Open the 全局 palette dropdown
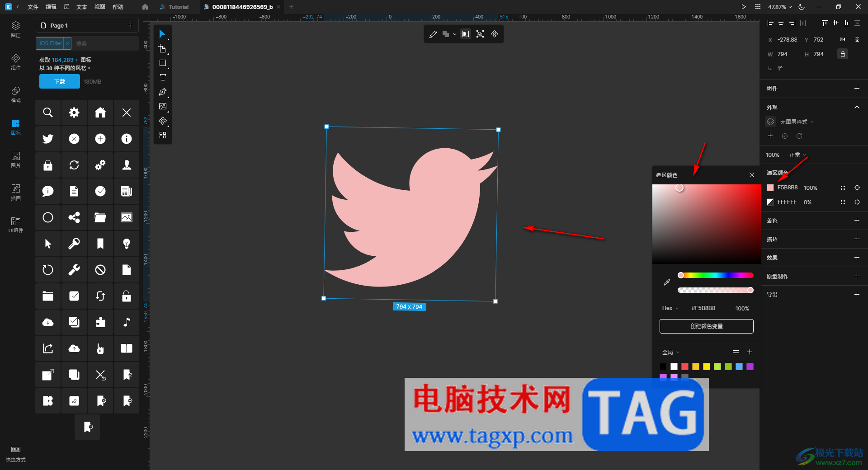This screenshot has width=868, height=470. pyautogui.click(x=671, y=352)
